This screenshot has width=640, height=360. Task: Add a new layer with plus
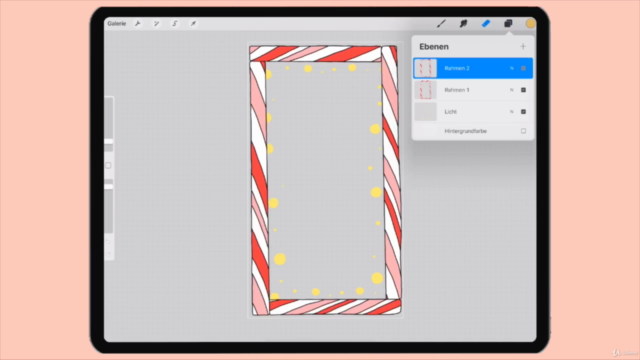click(x=523, y=47)
